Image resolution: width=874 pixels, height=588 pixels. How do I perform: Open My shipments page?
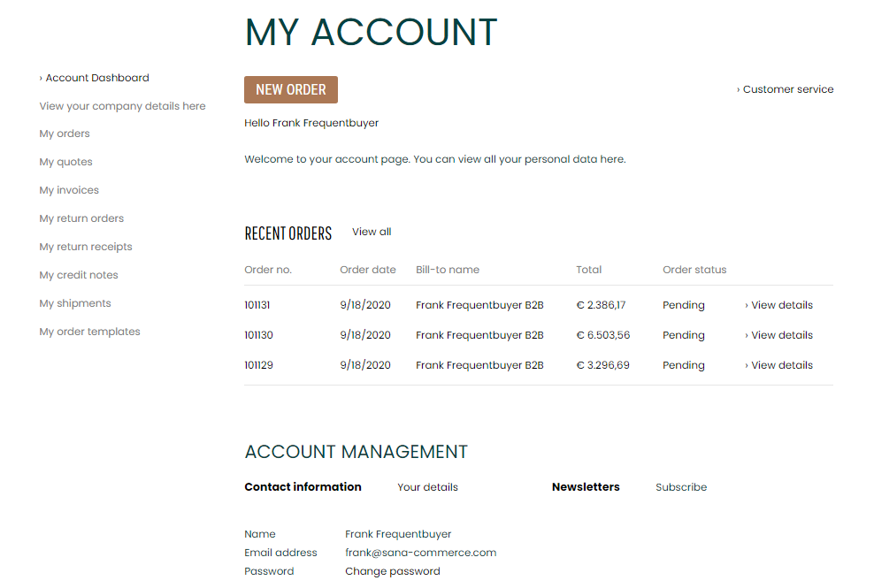74,303
